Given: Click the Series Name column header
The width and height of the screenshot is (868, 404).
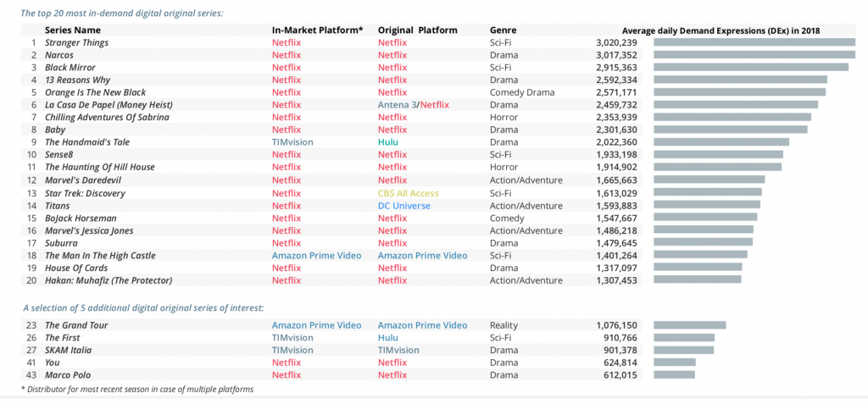Looking at the screenshot, I should point(73,30).
